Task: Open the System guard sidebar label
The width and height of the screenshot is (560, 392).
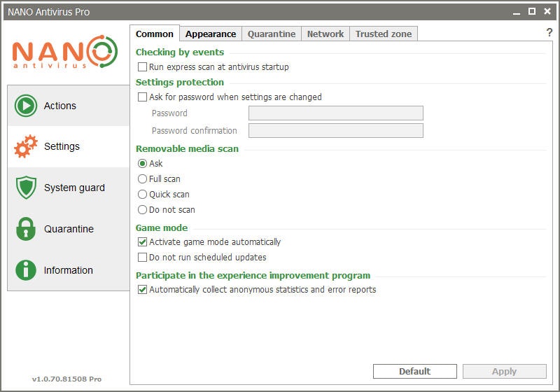Action: [x=74, y=188]
